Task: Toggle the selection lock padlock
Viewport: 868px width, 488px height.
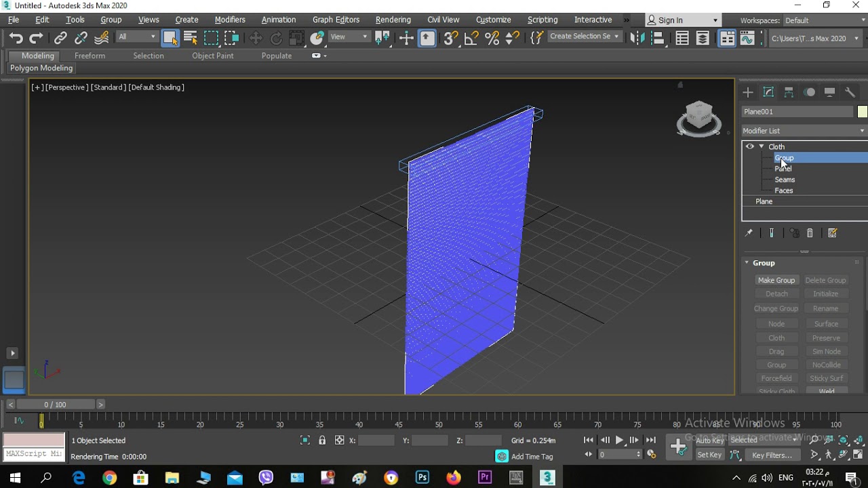Action: coord(322,441)
